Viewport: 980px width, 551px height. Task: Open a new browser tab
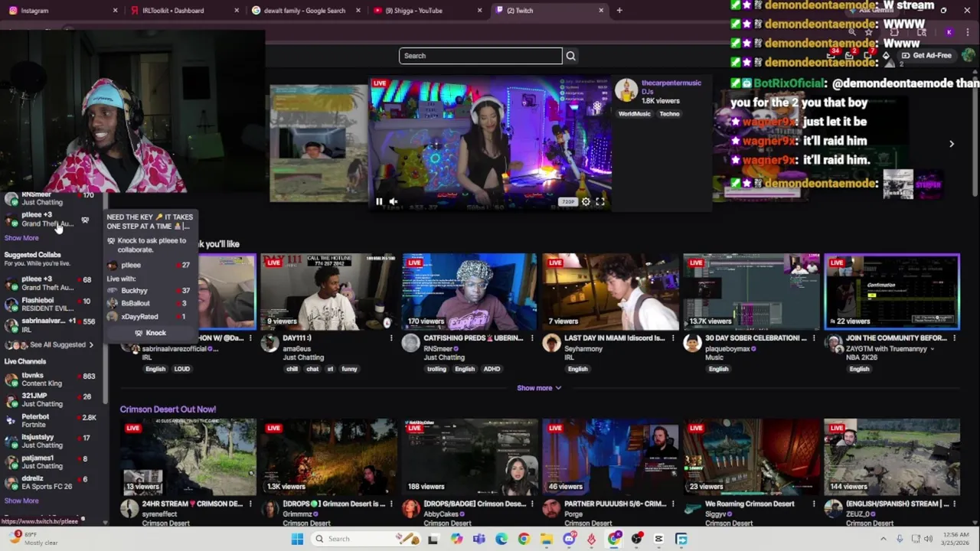(619, 11)
